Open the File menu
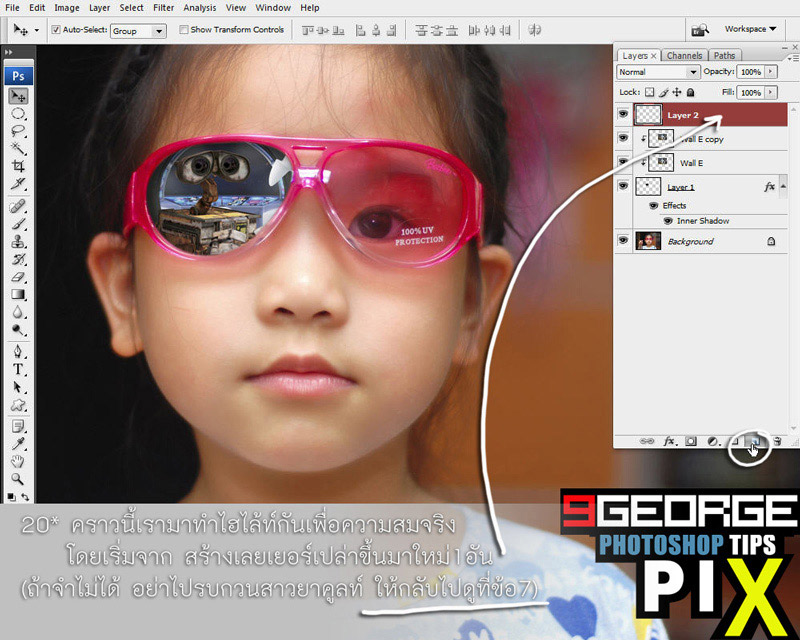 point(12,8)
